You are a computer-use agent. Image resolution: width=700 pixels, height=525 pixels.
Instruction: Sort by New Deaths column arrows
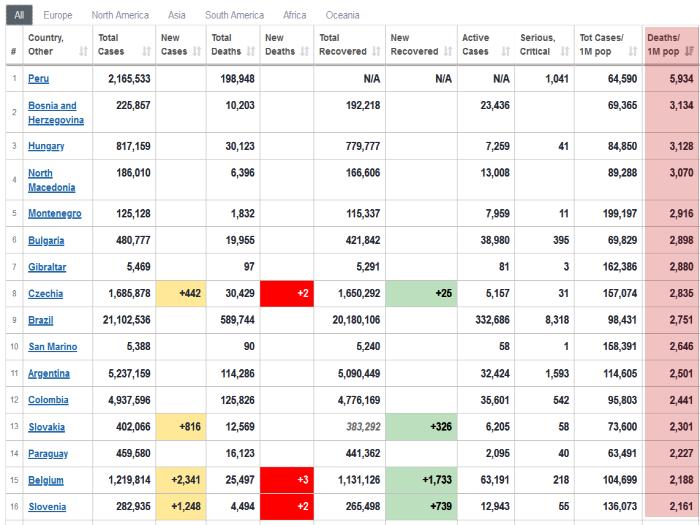coord(304,51)
